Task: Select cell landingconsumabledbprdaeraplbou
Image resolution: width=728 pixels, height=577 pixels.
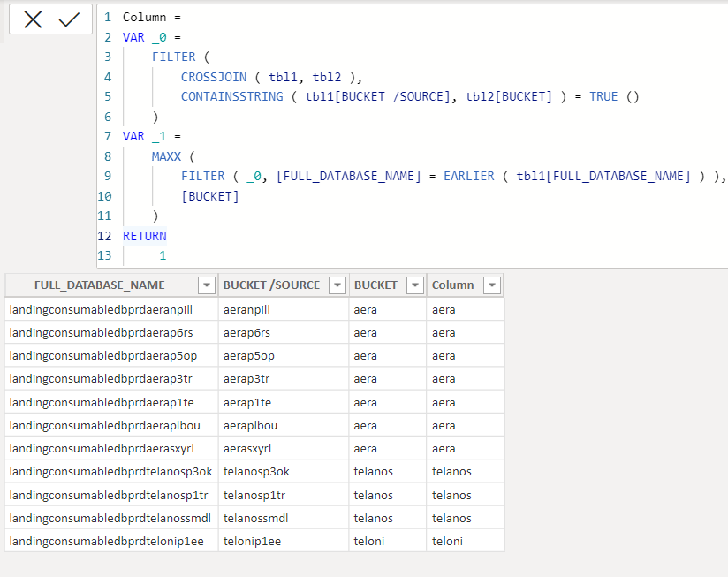Action: (111, 425)
